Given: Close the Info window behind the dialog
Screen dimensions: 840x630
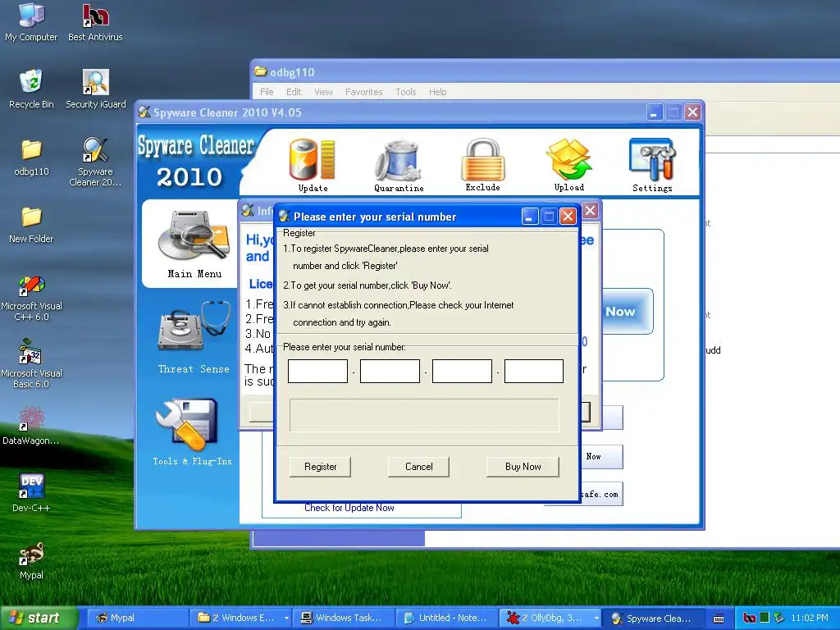Looking at the screenshot, I should coord(591,211).
